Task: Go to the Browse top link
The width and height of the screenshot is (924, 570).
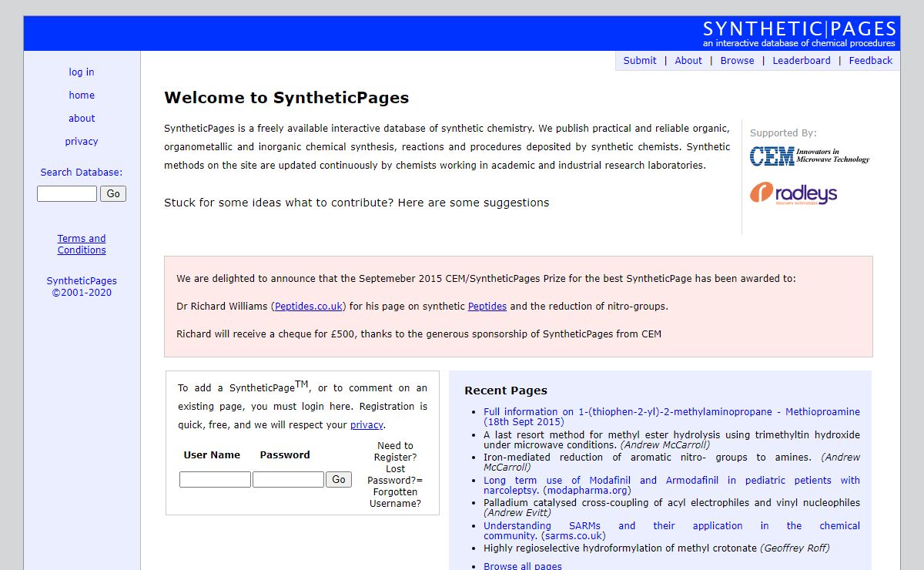Action: 737,60
